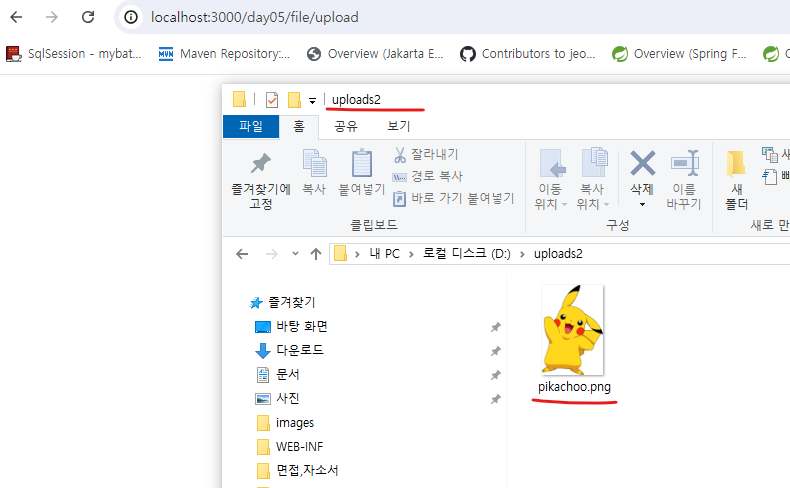
Task: Go back in File Explorer
Action: tap(242, 254)
